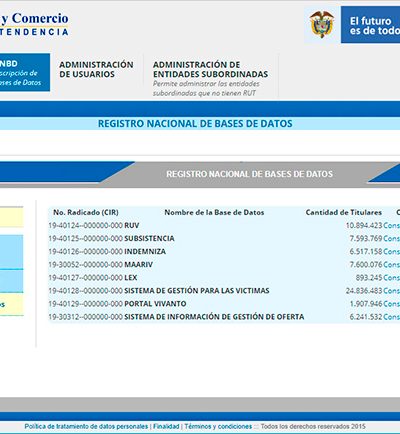Image resolution: width=400 pixels, height=434 pixels.
Task: Select the No. Radicado (CIR) column header
Action: point(86,212)
